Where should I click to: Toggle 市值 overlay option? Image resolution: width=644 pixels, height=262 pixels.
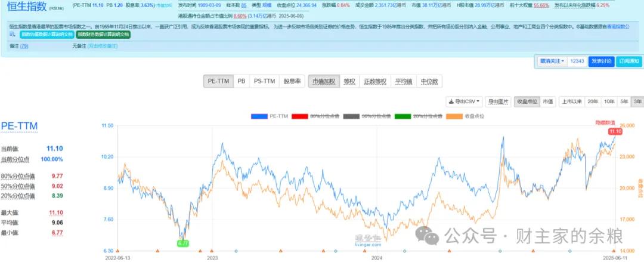click(x=547, y=101)
